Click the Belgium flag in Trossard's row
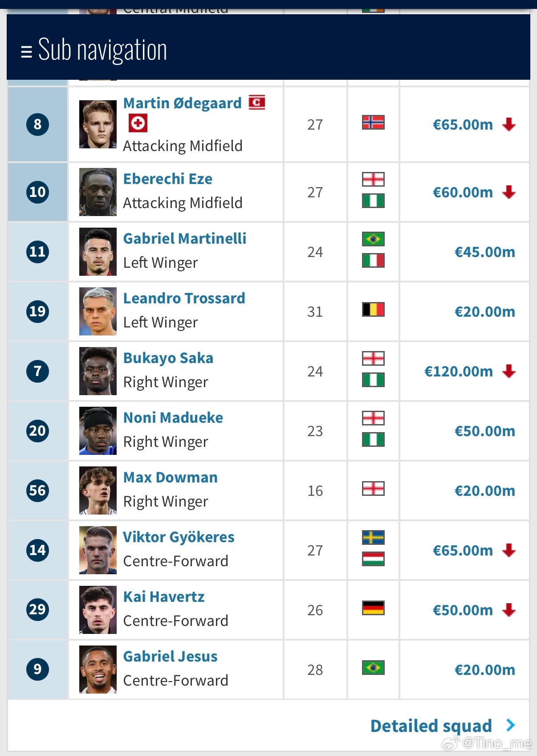 [x=373, y=310]
